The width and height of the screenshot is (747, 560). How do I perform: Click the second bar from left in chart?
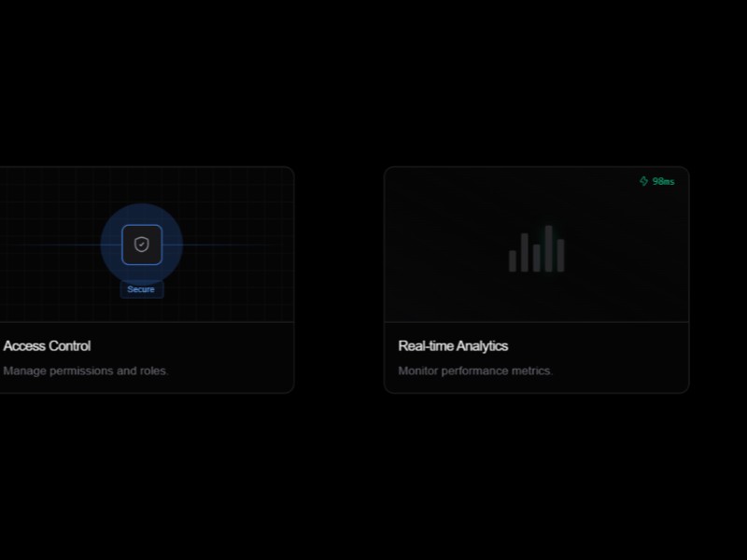point(525,252)
